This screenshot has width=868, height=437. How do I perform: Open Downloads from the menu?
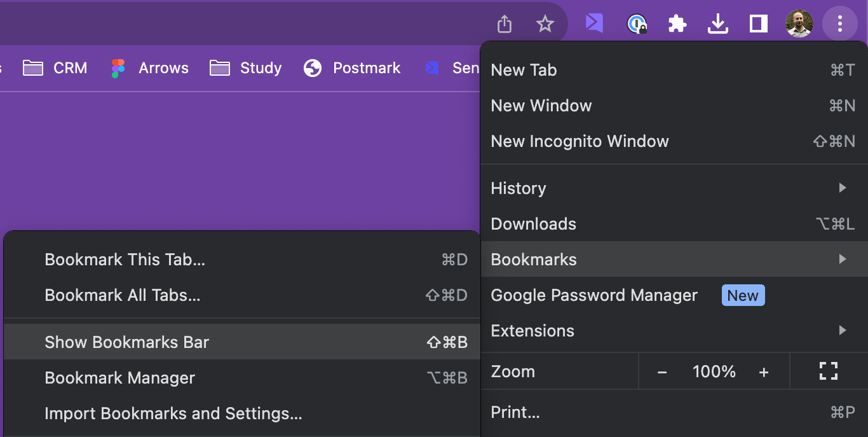(674, 224)
